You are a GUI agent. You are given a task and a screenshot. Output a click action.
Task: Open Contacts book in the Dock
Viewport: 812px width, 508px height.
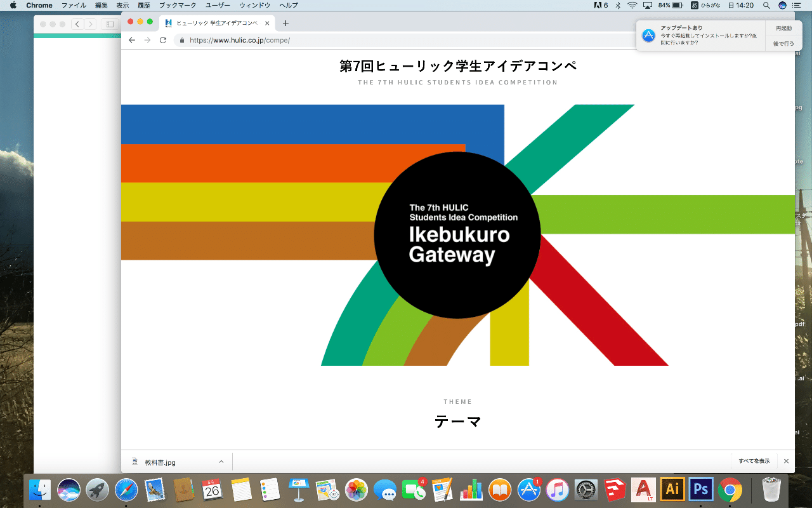pyautogui.click(x=184, y=490)
